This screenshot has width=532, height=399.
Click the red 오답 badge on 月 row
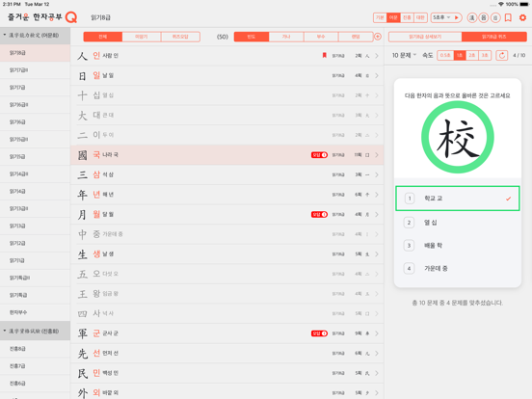[319, 214]
